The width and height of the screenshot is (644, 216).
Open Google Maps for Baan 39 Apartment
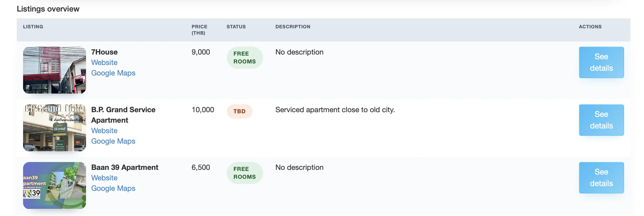point(113,188)
